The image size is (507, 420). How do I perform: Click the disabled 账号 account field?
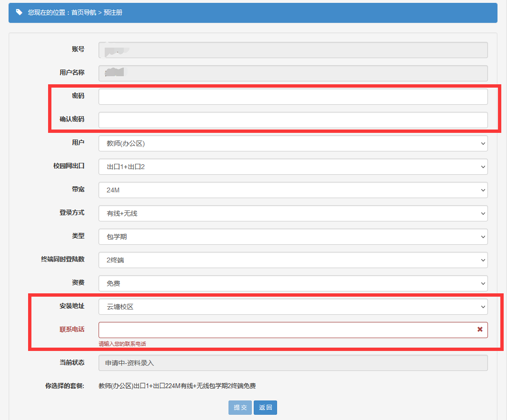[293, 50]
